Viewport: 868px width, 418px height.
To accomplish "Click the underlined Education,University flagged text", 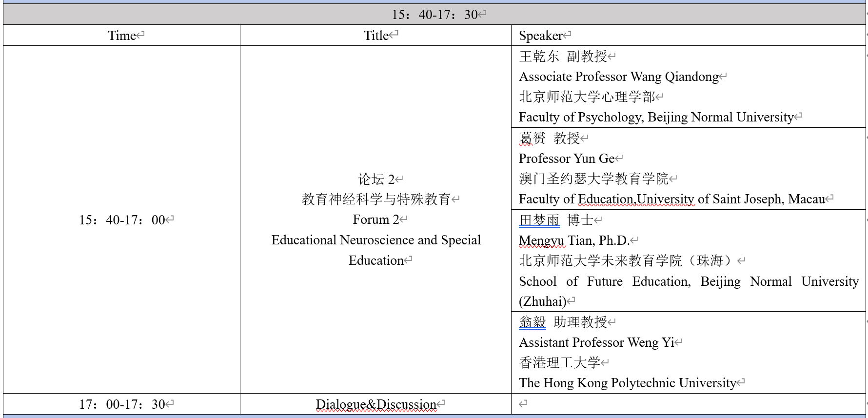I will pyautogui.click(x=636, y=199).
